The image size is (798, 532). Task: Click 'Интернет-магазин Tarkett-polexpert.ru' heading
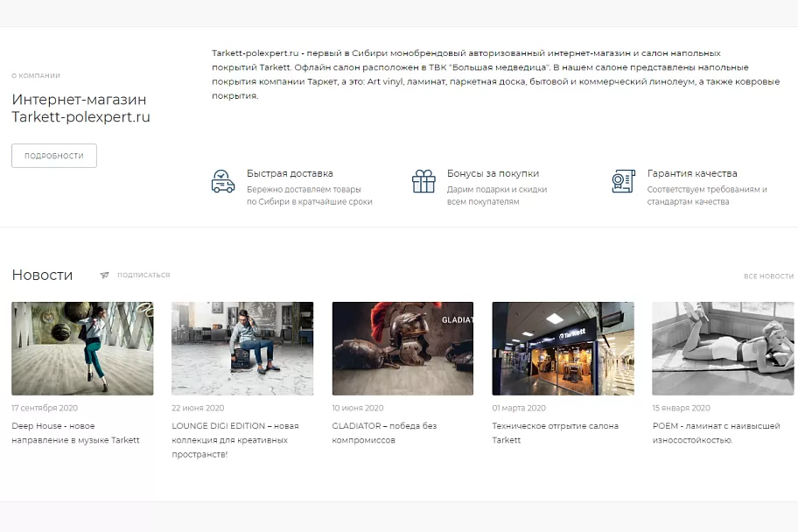(x=80, y=108)
